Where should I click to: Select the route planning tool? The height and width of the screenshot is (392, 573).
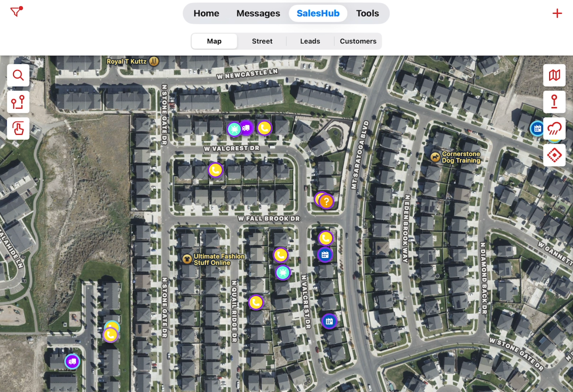(18, 102)
